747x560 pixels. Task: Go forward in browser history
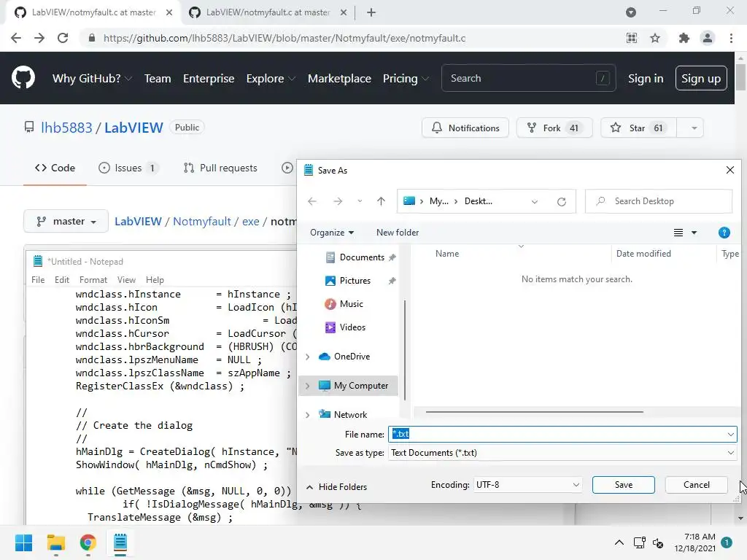(x=39, y=38)
